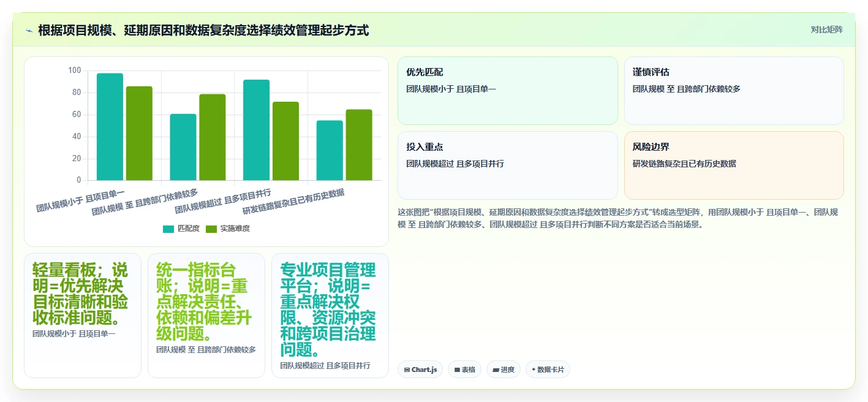Screen dimensions: 868x402
Task: Select the 轻量看板 option card
Action: tap(83, 316)
